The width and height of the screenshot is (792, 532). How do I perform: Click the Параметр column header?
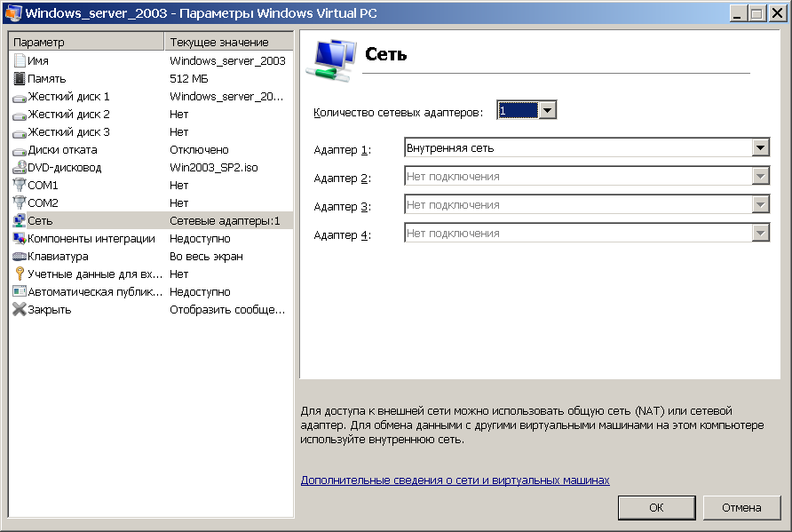pyautogui.click(x=86, y=42)
